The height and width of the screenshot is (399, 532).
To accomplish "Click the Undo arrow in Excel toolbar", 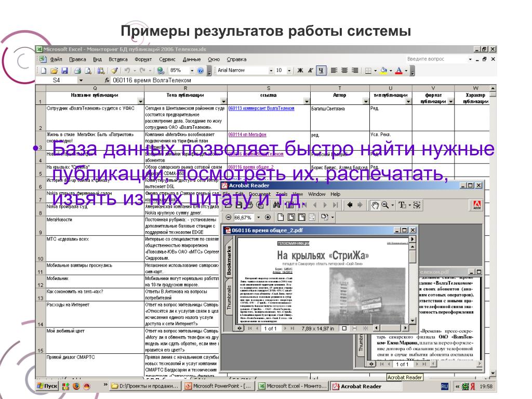I will [127, 71].
